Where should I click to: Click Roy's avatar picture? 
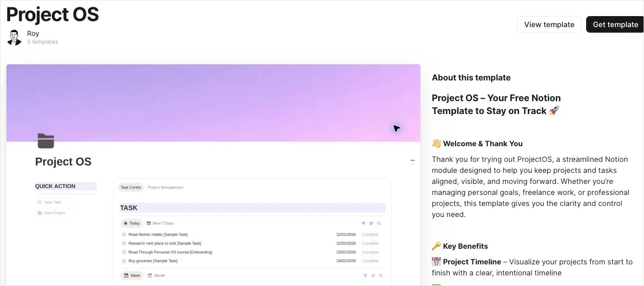(14, 37)
